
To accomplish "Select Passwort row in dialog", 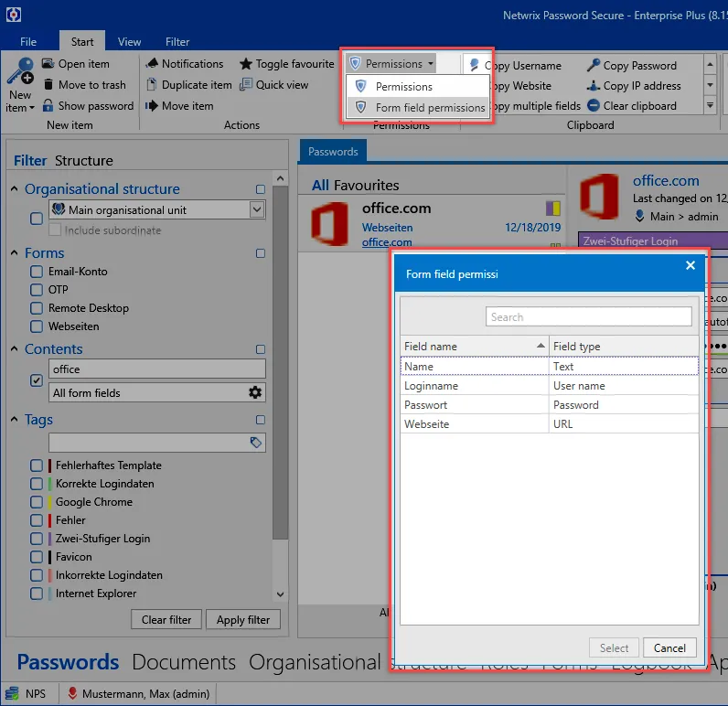I will (550, 405).
